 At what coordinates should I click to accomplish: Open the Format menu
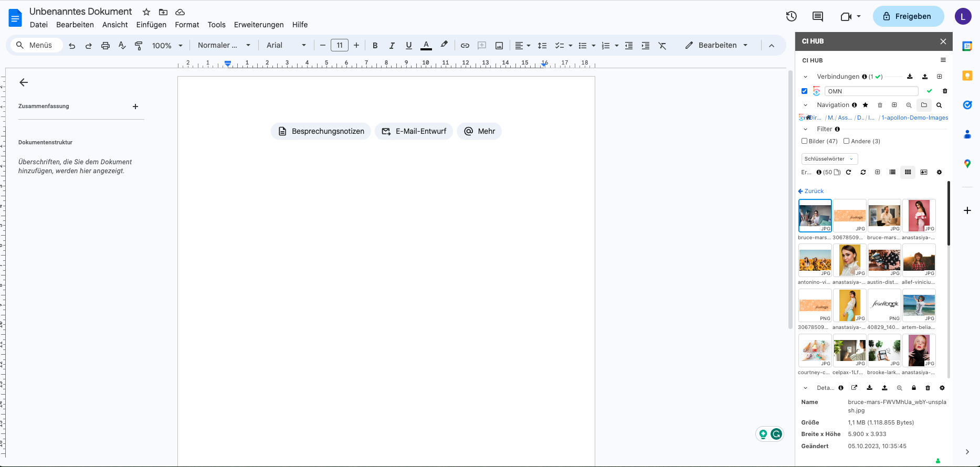pyautogui.click(x=187, y=25)
